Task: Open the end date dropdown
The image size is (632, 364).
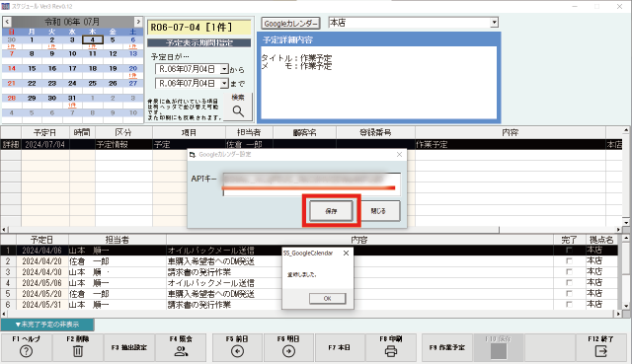Action: (x=224, y=83)
